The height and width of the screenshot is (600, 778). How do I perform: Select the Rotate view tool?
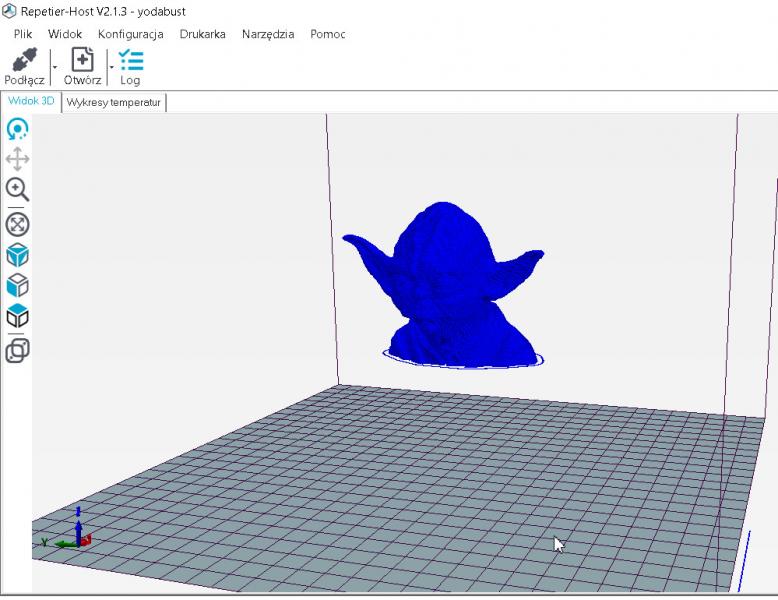click(17, 129)
